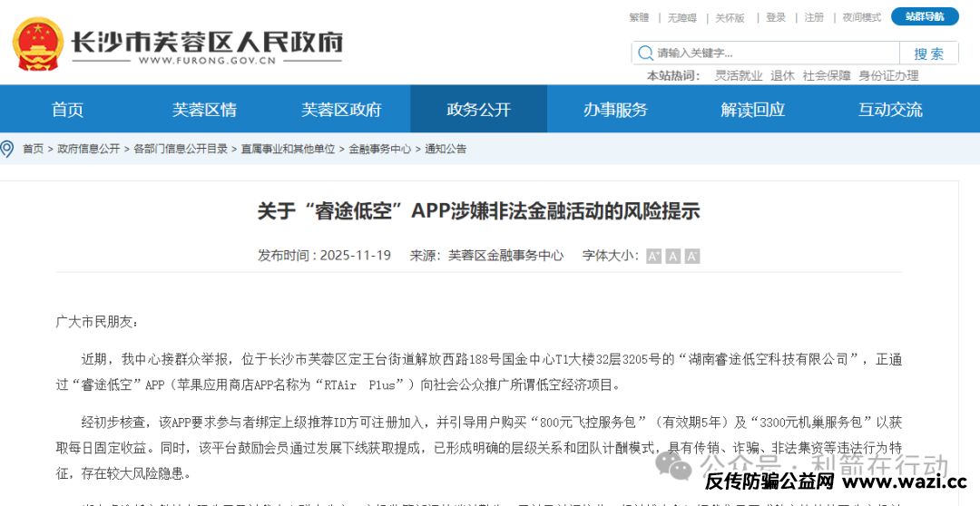The height and width of the screenshot is (506, 980).
Task: Click the 登录 login link
Action: (776, 17)
